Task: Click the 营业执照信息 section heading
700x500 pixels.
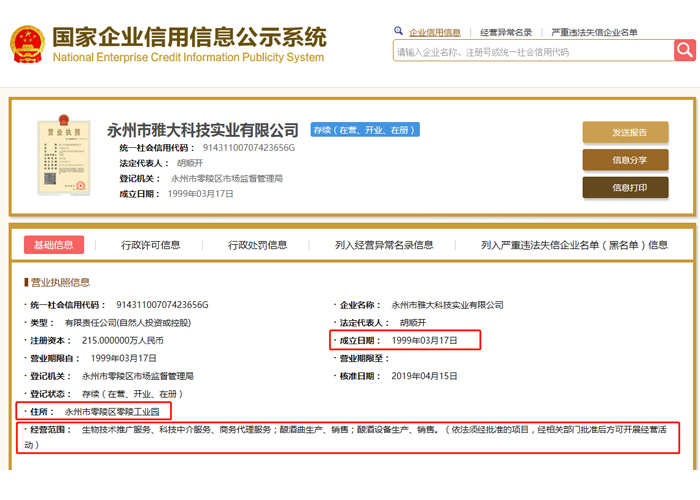Action: click(60, 282)
